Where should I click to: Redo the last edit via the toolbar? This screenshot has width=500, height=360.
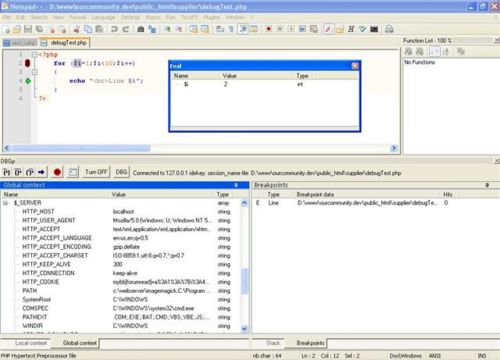(x=126, y=29)
